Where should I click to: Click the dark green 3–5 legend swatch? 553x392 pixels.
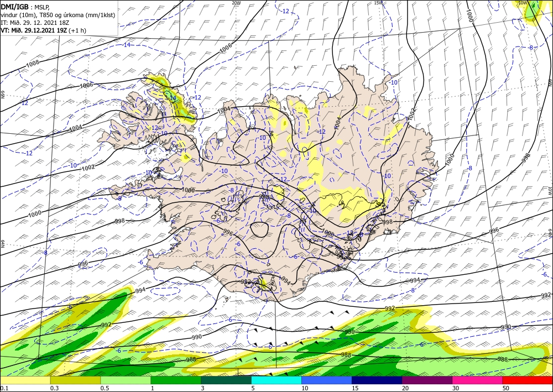pyautogui.click(x=226, y=380)
